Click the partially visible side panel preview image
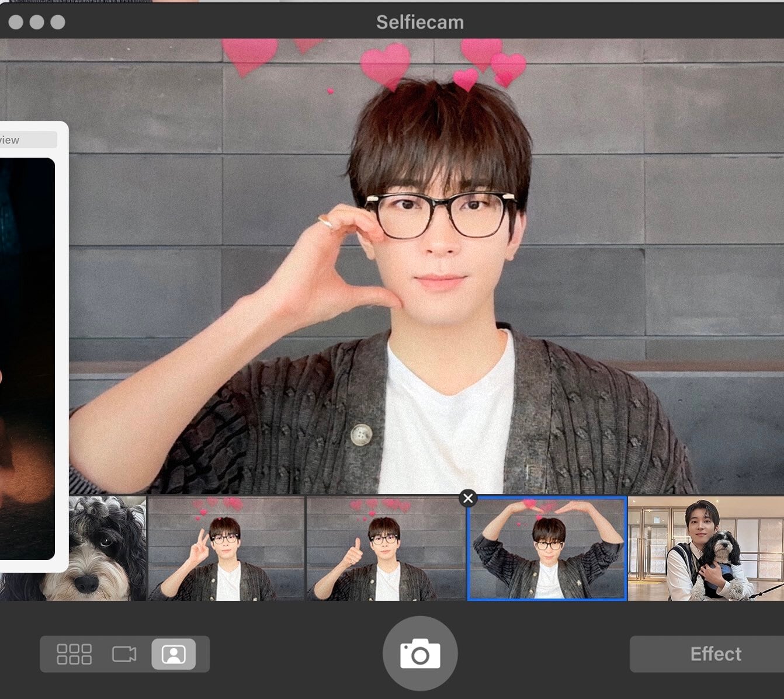 (27, 359)
